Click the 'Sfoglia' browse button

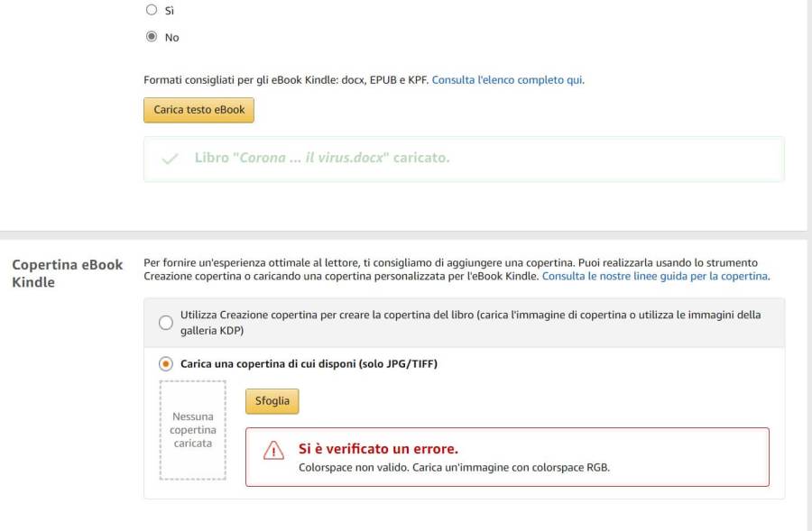pyautogui.click(x=272, y=401)
